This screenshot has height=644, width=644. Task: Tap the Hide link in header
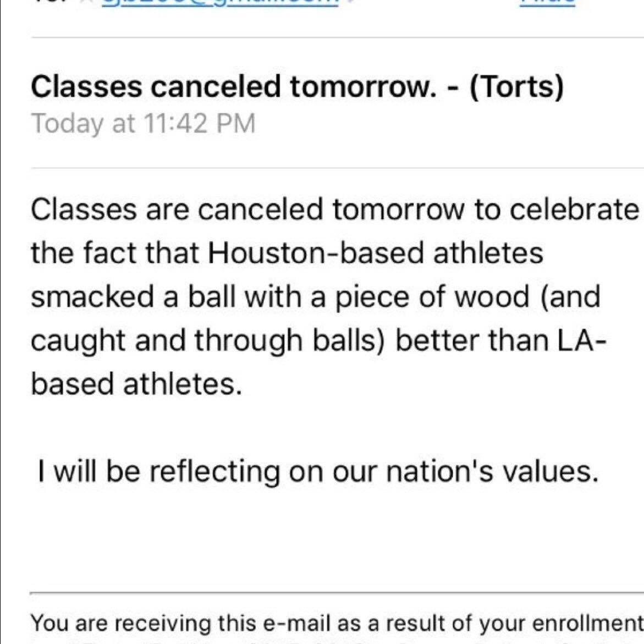(547, 2)
